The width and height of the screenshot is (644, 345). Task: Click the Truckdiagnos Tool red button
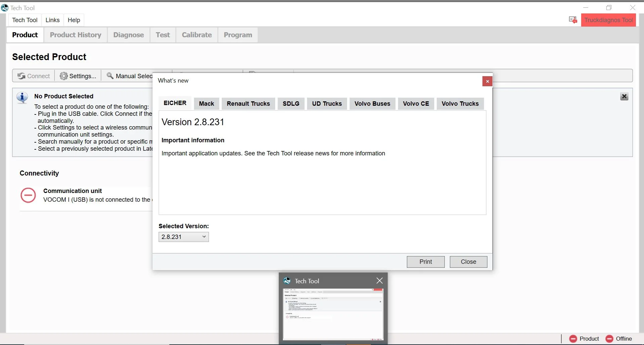[x=608, y=20]
